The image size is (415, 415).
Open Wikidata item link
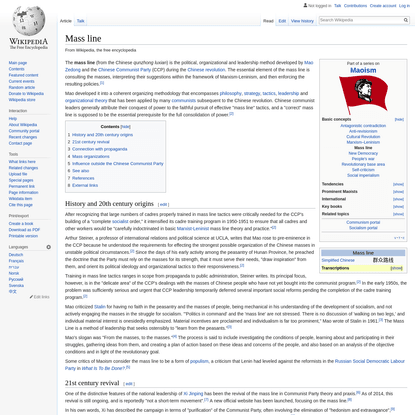20,199
